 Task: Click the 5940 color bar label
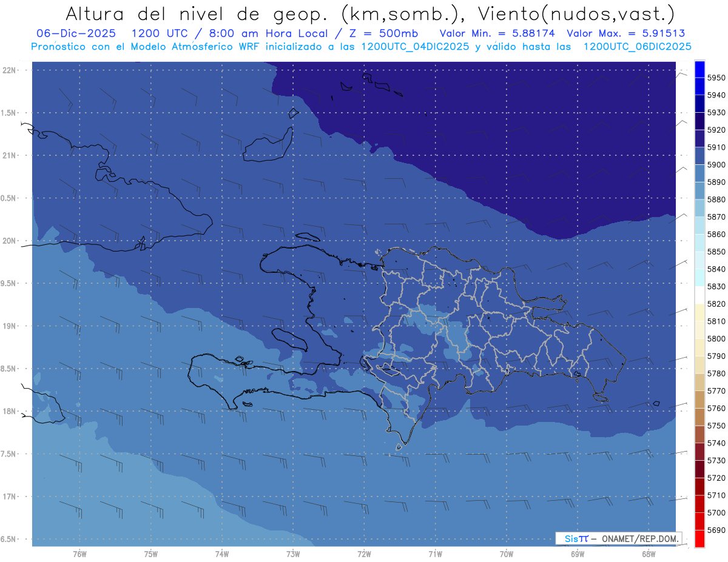coord(717,95)
